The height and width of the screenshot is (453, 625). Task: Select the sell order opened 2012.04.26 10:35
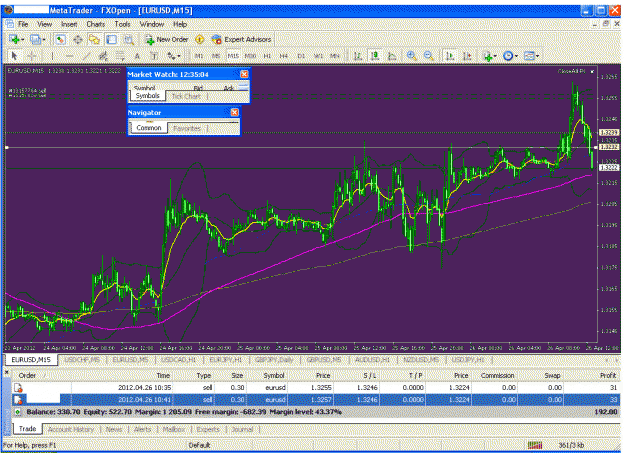pyautogui.click(x=315, y=388)
